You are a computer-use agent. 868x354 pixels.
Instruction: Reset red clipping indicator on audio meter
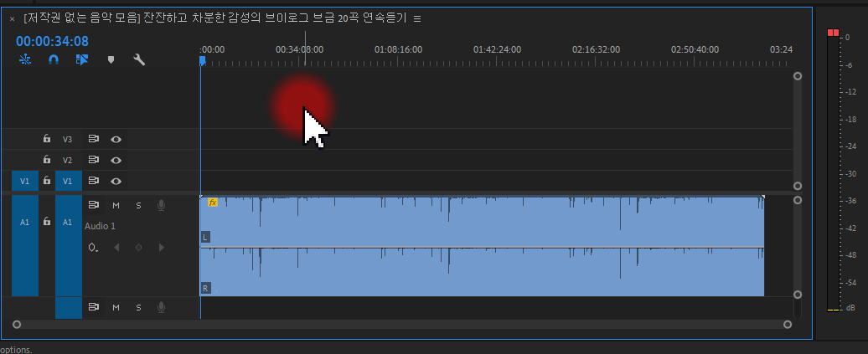click(833, 33)
